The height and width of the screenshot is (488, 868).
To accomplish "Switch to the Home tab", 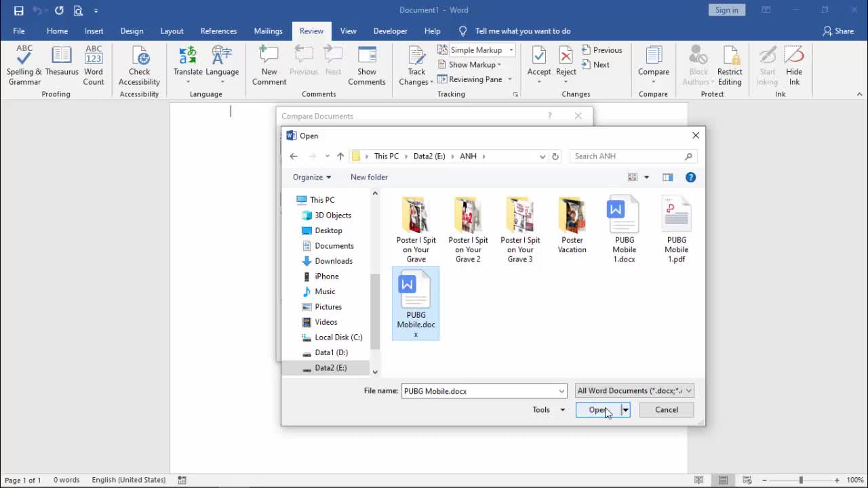I will [x=57, y=31].
